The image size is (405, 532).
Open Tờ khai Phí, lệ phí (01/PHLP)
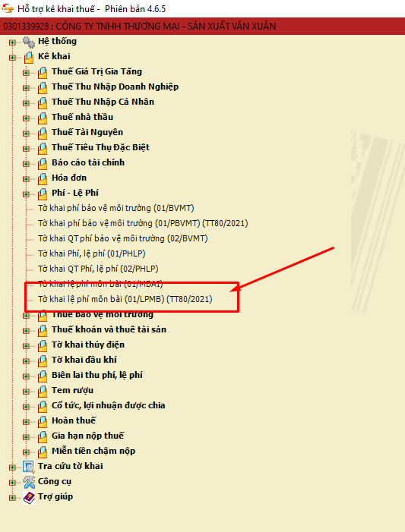92,253
